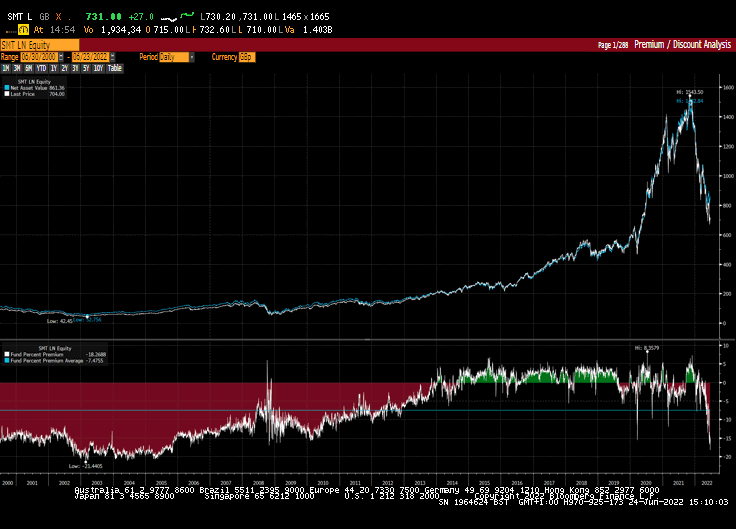Click the Premium / Discount Analysis title
Image resolution: width=736 pixels, height=529 pixels.
coord(681,45)
